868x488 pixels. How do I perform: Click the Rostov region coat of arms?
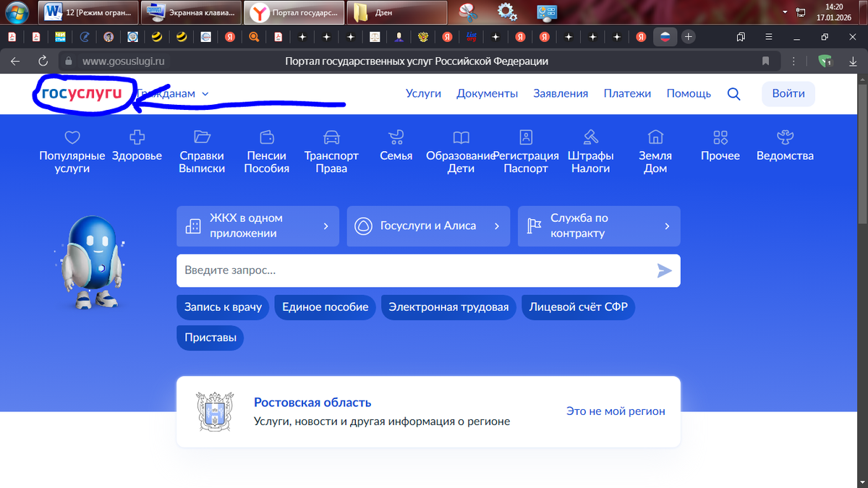click(x=215, y=411)
